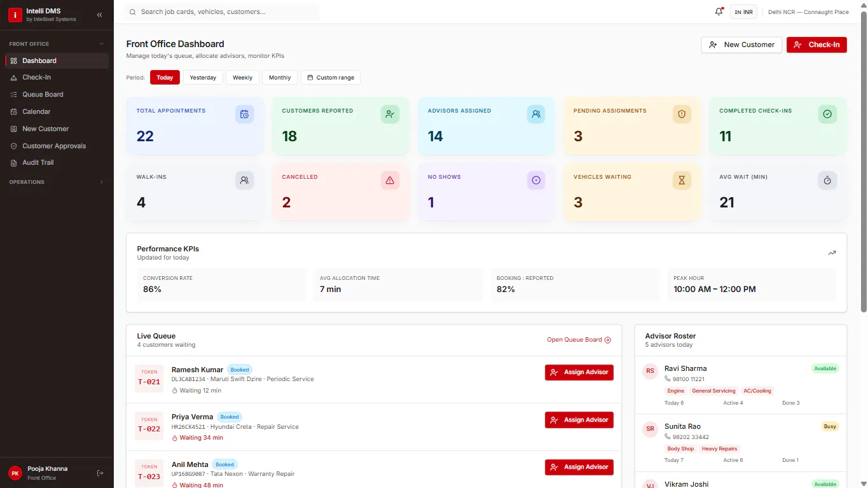The height and width of the screenshot is (488, 868).
Task: Click the General Servicing skill tag
Action: pyautogui.click(x=713, y=391)
